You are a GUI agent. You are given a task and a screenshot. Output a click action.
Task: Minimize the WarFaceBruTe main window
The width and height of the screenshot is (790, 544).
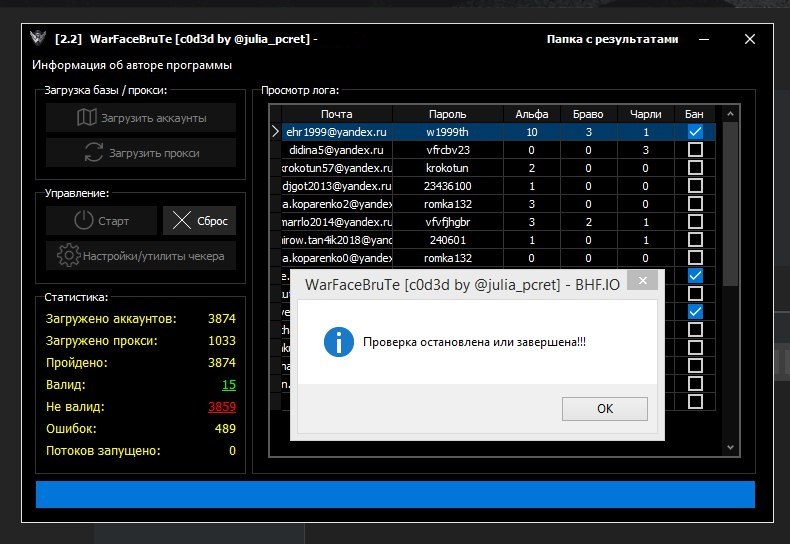(x=704, y=39)
